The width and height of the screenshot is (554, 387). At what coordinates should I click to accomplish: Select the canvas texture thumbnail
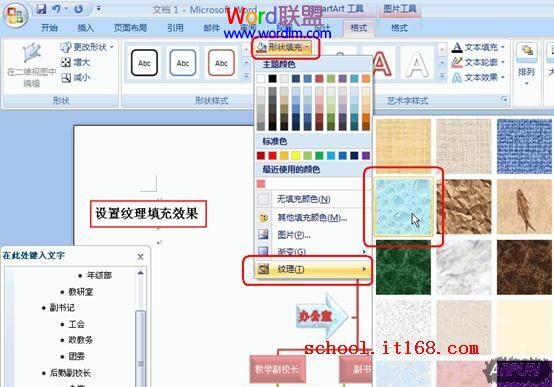464,146
